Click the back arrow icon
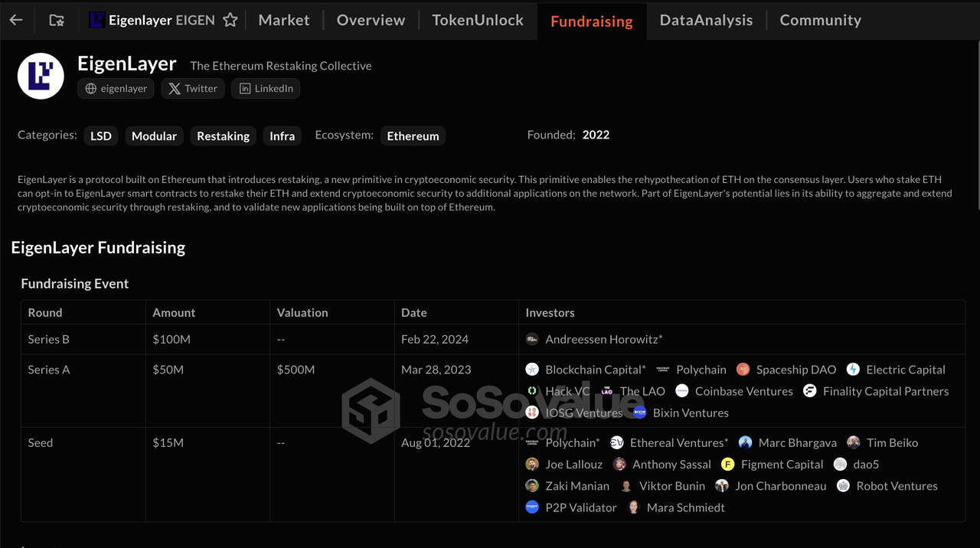The height and width of the screenshot is (548, 980). [16, 21]
